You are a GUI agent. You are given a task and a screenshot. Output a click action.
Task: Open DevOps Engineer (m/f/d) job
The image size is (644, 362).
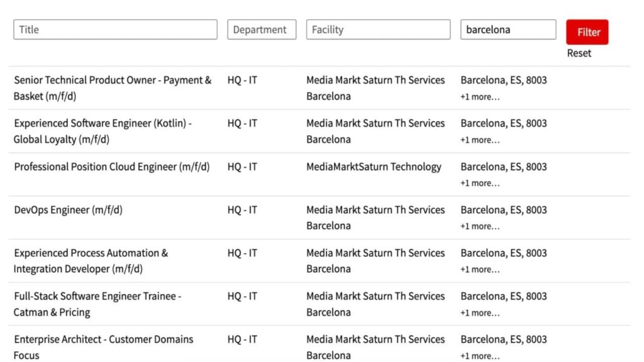[68, 210]
